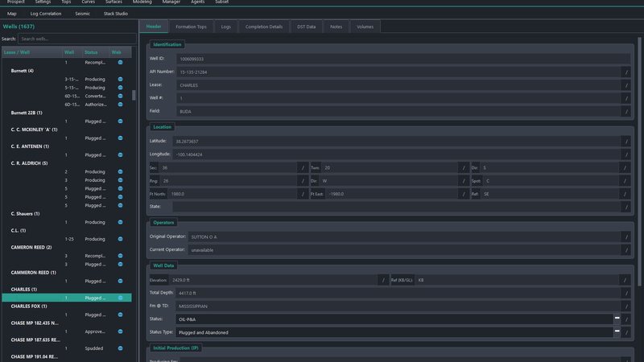Click the edit icon beside Fm @ TD
The image size is (644, 362).
pos(626,306)
